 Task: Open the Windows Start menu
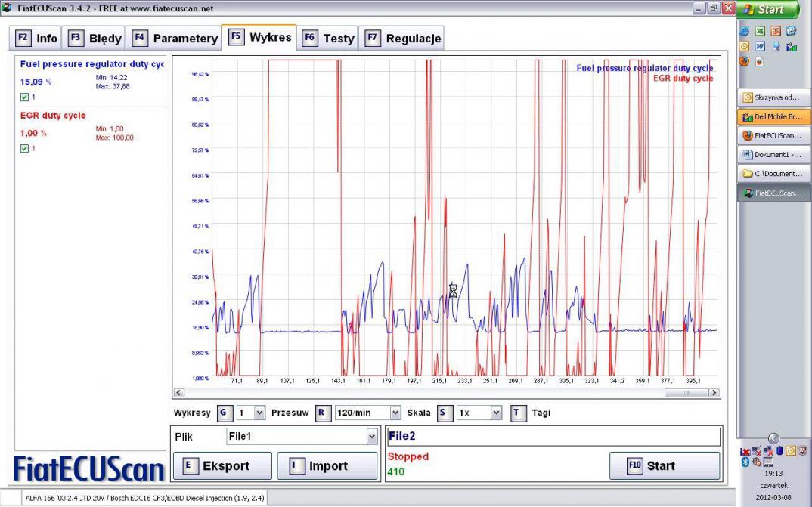[x=767, y=9]
